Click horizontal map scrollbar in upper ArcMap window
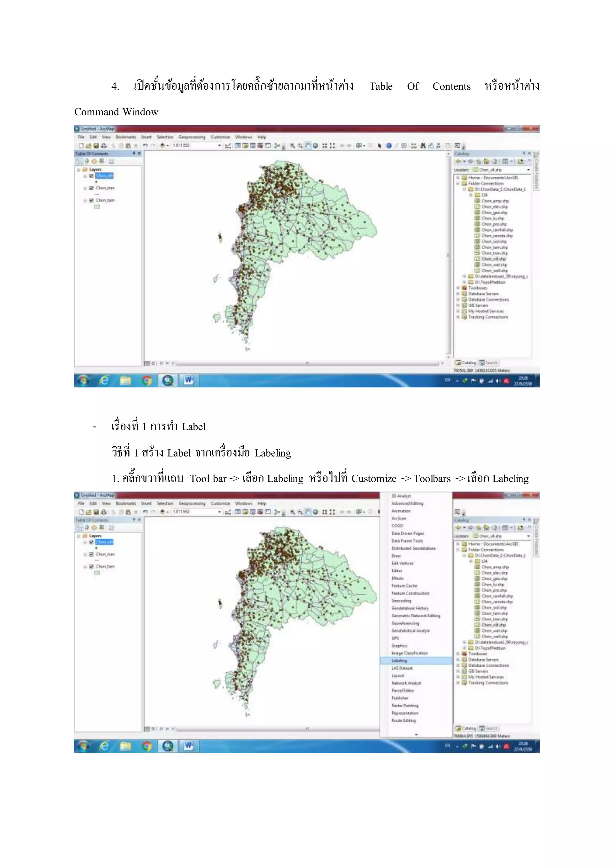Viewport: 614px width, 868px height. tap(307, 363)
